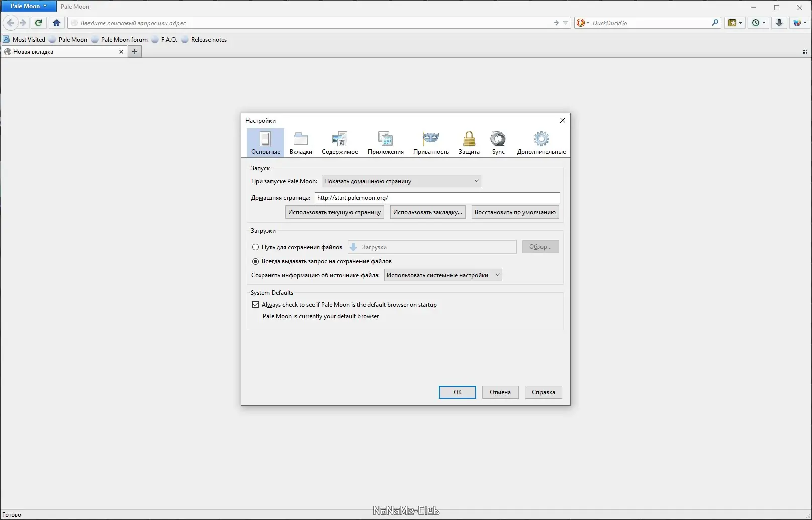Screen dimensions: 812x520
Task: Open the Bookmarks menu button
Action: (x=735, y=23)
